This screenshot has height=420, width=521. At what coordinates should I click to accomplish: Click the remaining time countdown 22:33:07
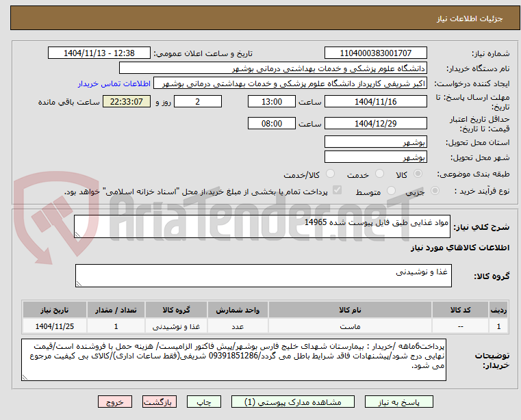point(127,102)
